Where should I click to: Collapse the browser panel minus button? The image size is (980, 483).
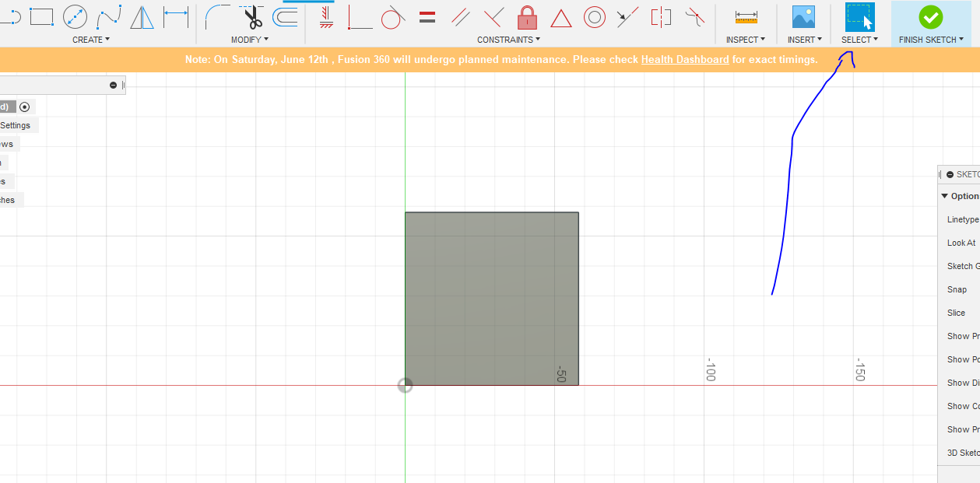click(x=114, y=85)
